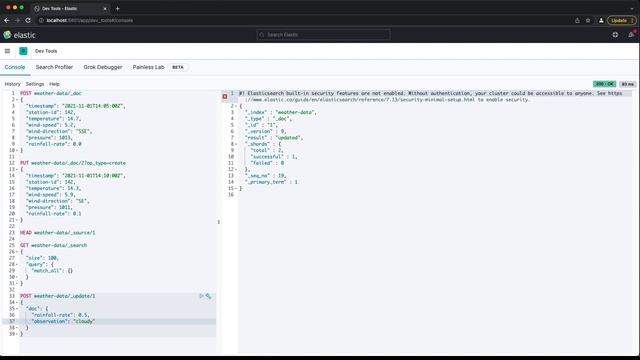
Task: Open console Help
Action: tap(54, 84)
